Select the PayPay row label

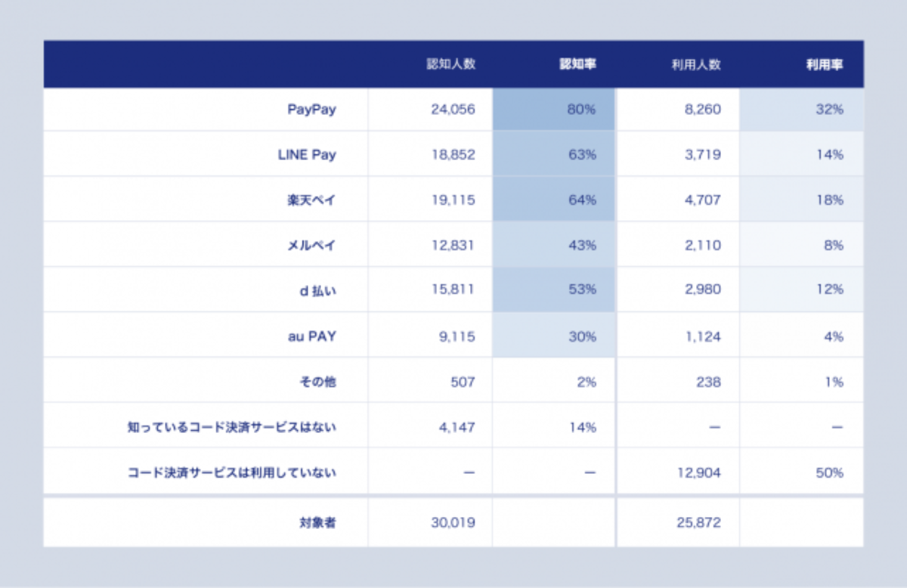click(x=311, y=110)
